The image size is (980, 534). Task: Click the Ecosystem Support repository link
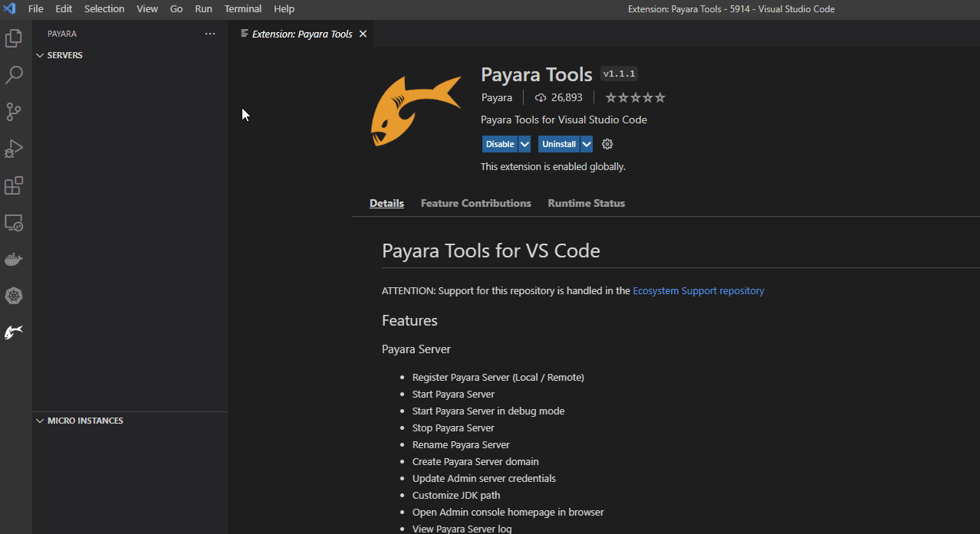[698, 290]
